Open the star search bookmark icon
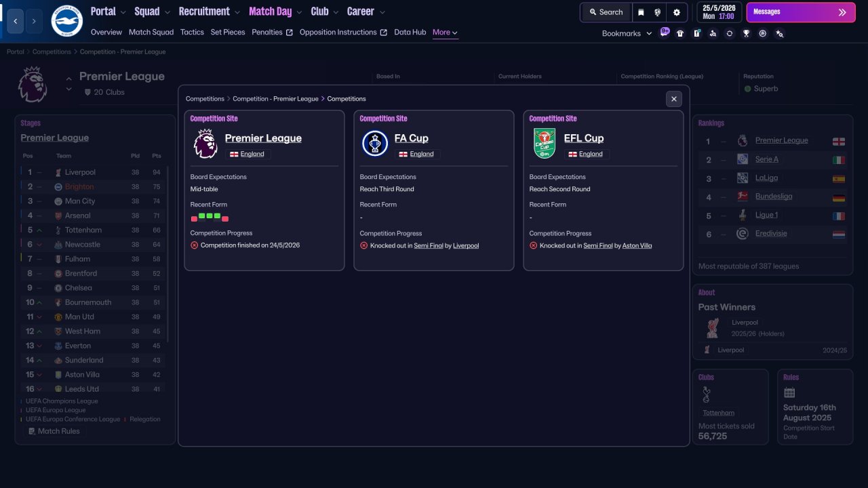The image size is (868, 488). click(x=779, y=33)
